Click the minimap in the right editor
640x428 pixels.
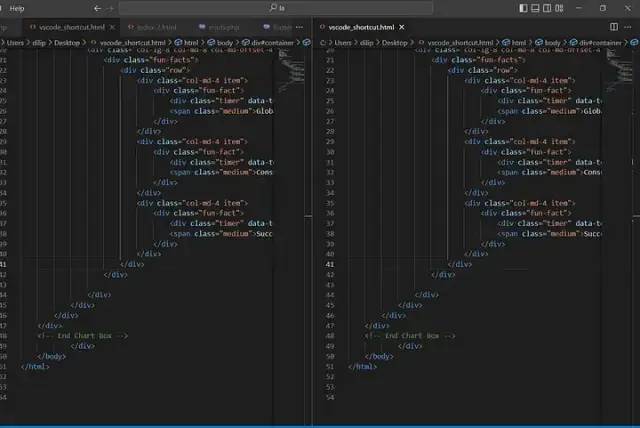tap(619, 71)
